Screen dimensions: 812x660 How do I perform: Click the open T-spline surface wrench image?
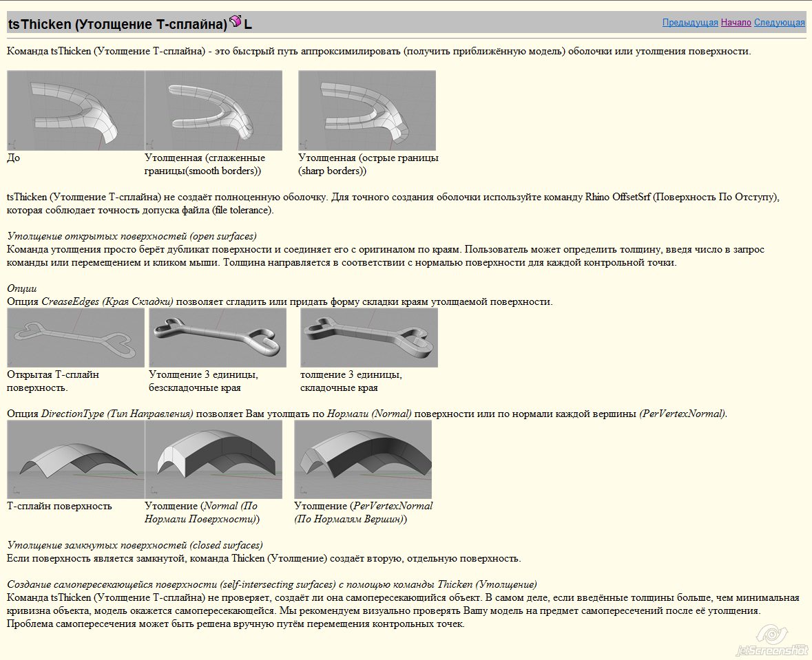pyautogui.click(x=76, y=337)
